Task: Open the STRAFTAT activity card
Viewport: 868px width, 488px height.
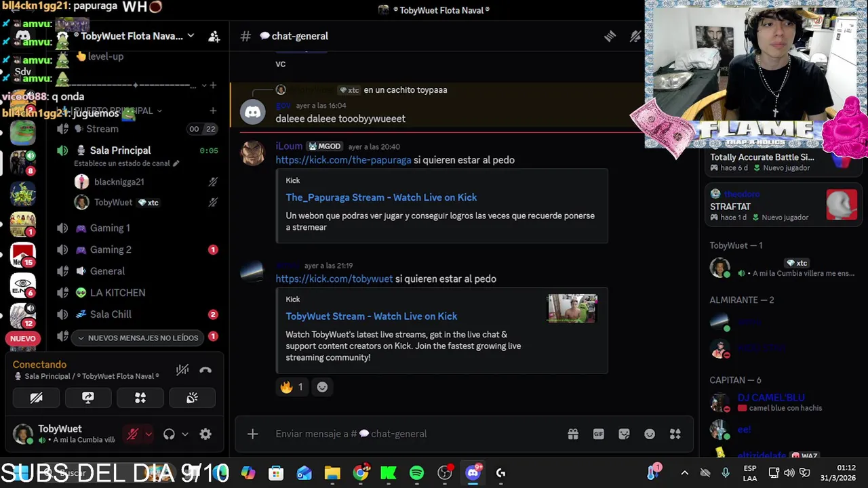Action: tap(783, 205)
